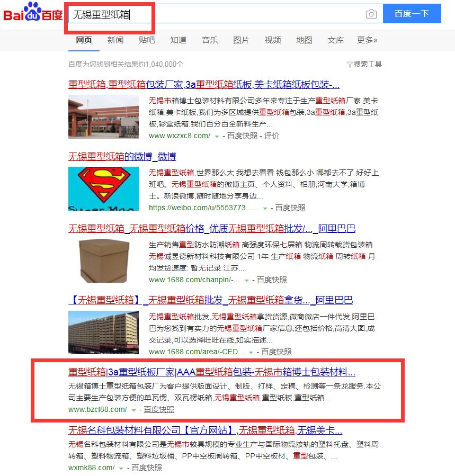Screen dimensions: 455x476
Task: Open the 地图 tab
Action: [x=304, y=40]
